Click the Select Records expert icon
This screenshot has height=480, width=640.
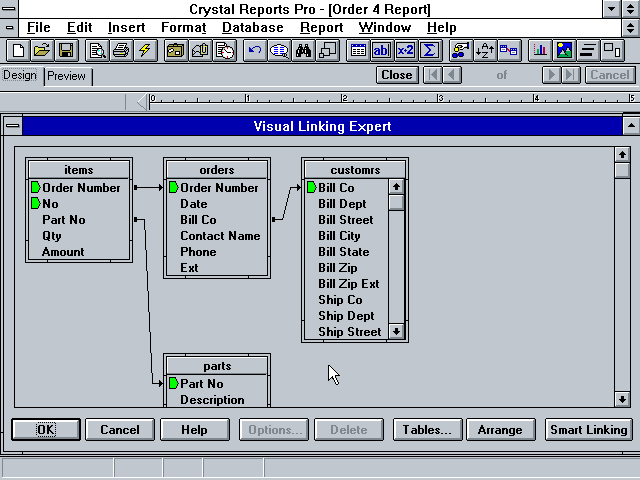(x=460, y=51)
